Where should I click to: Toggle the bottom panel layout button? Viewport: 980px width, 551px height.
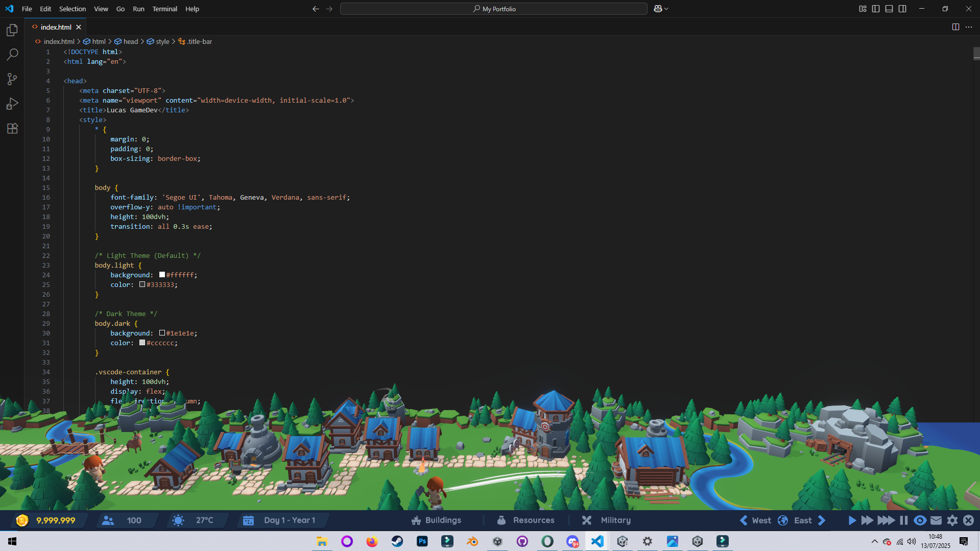tap(889, 9)
